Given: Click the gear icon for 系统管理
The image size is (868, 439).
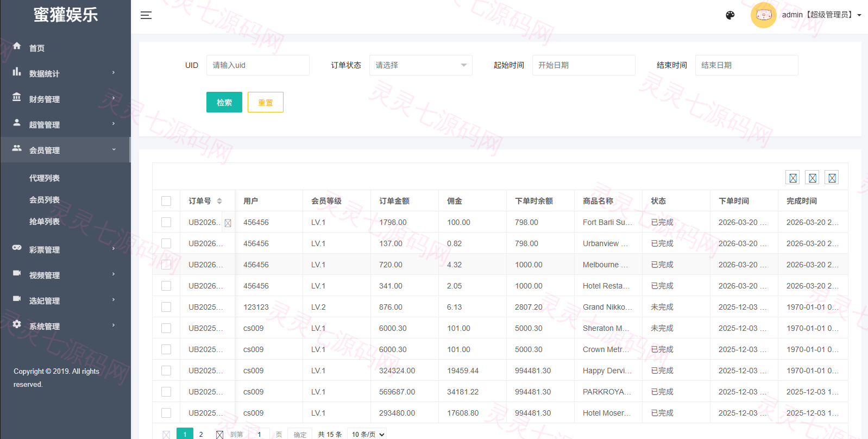Looking at the screenshot, I should (17, 324).
